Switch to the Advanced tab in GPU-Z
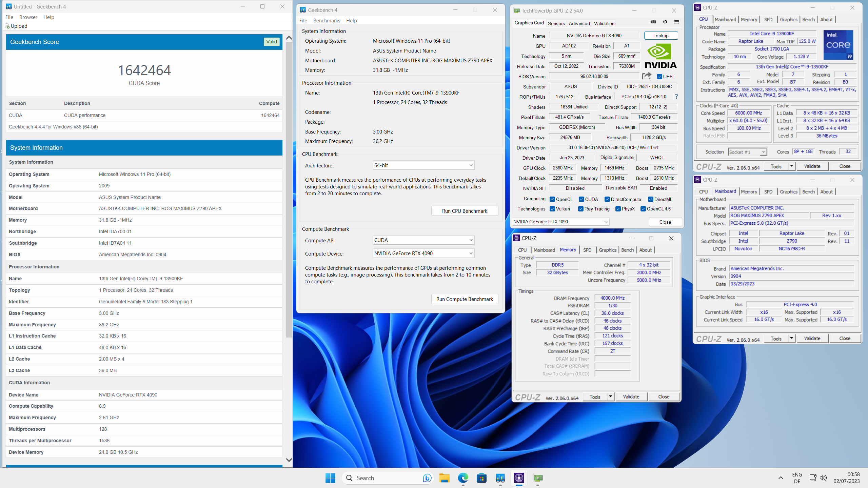 [579, 23]
